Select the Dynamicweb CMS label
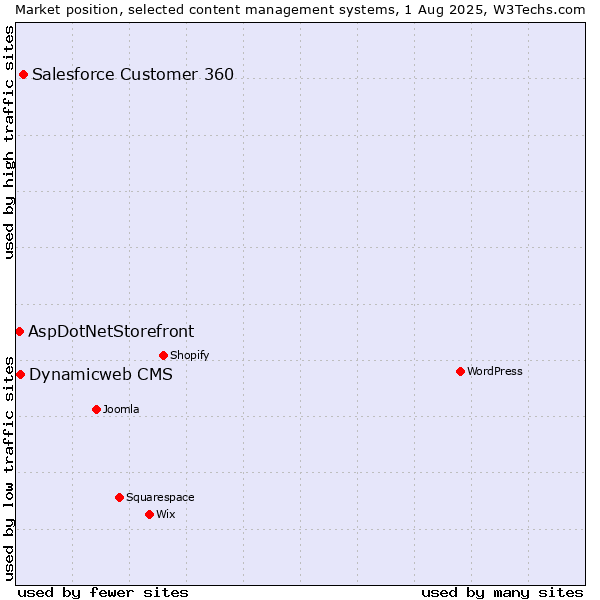The image size is (600, 600). pos(101,374)
